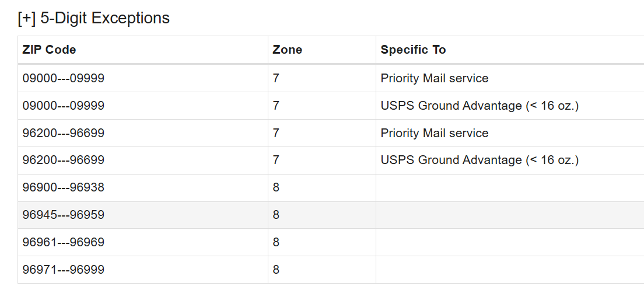Screen dimensions: 644x293
Task: Click 96200---96699 ZIP in Ground Advantage row
Action: coord(64,160)
